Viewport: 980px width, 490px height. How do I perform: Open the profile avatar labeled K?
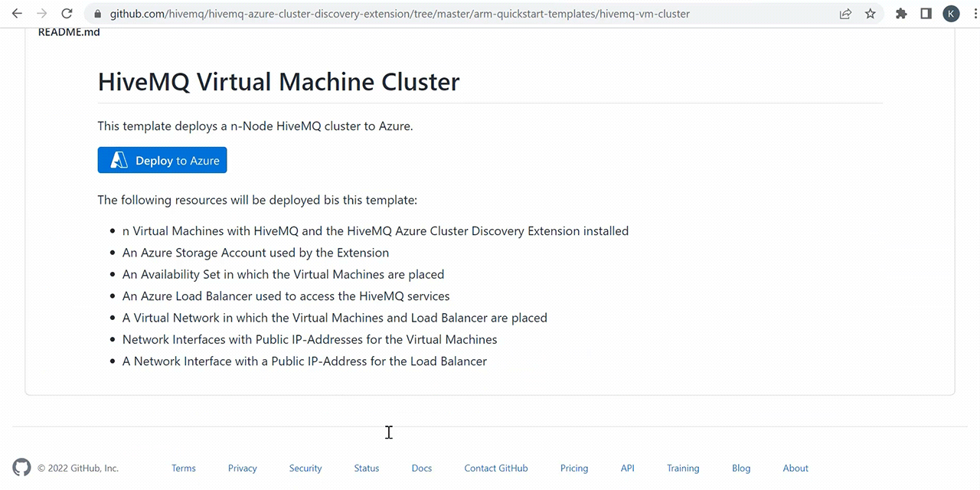point(951,14)
